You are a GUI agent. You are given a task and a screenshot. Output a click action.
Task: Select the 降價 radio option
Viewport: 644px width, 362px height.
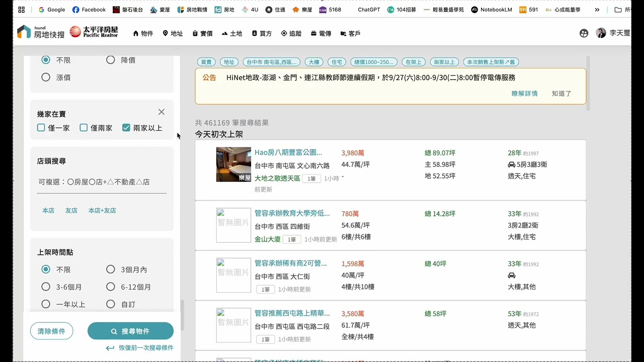pos(111,60)
